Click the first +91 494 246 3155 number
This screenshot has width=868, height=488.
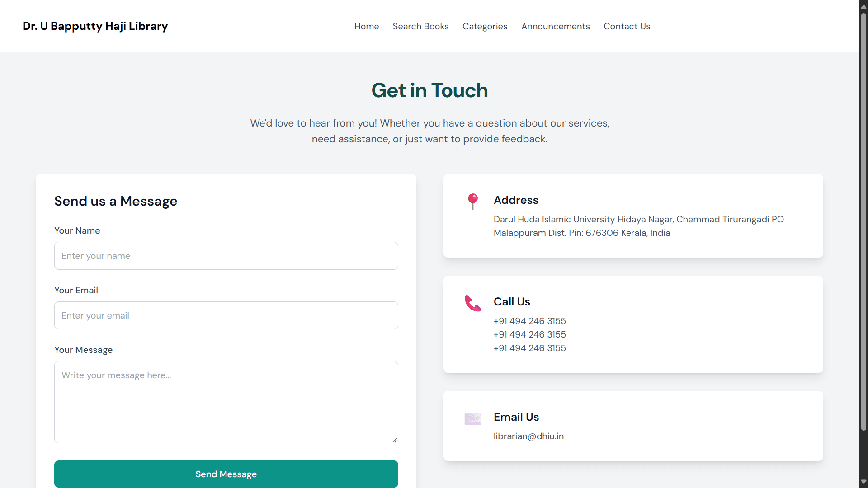[x=529, y=321]
